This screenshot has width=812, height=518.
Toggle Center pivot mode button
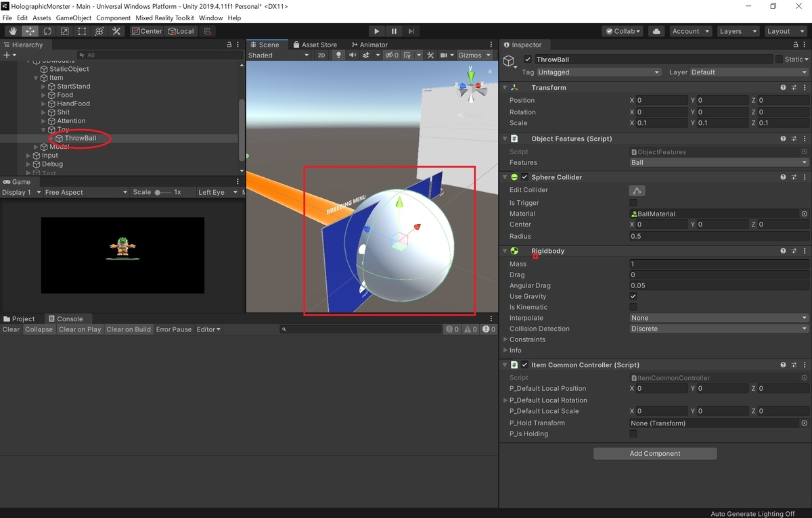click(147, 31)
